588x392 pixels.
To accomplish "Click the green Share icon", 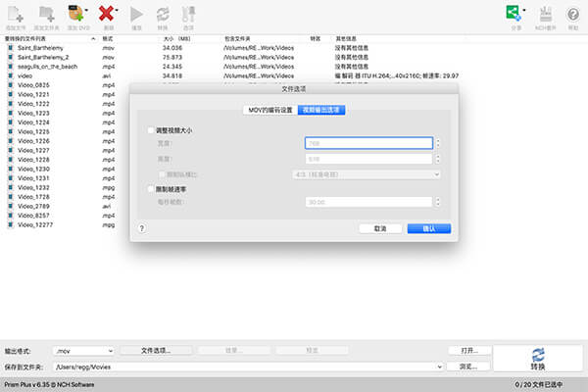I will [513, 14].
